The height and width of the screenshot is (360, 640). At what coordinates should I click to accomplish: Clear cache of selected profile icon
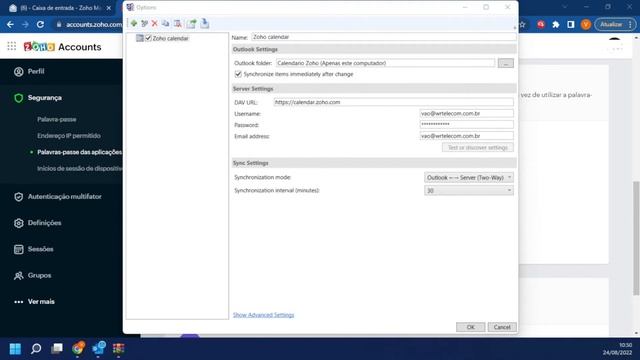178,24
